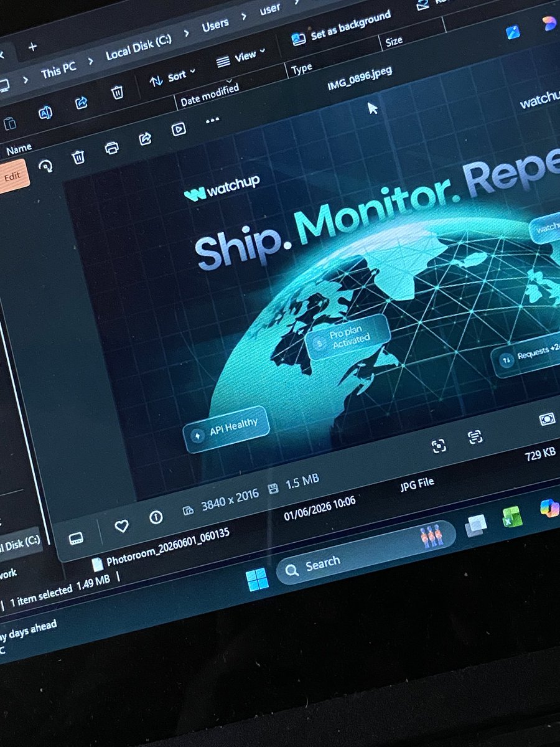The image size is (560, 747).
Task: Toggle the filmstrip icon in Photos
Action: [x=76, y=538]
